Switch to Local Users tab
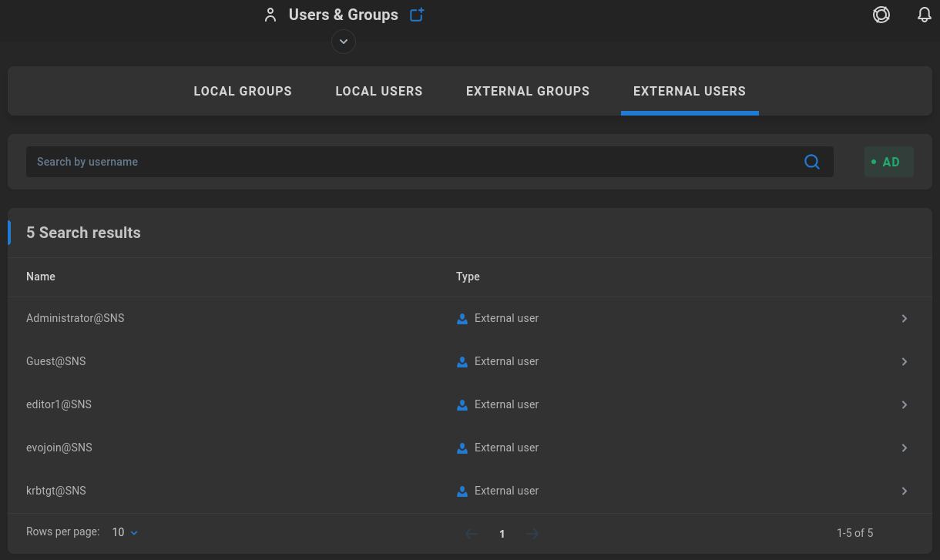 coord(379,91)
